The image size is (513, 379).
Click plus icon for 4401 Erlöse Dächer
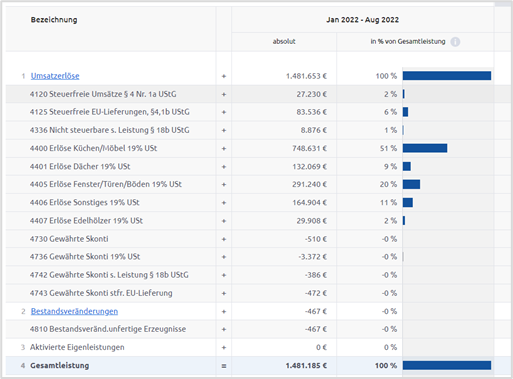(x=224, y=167)
